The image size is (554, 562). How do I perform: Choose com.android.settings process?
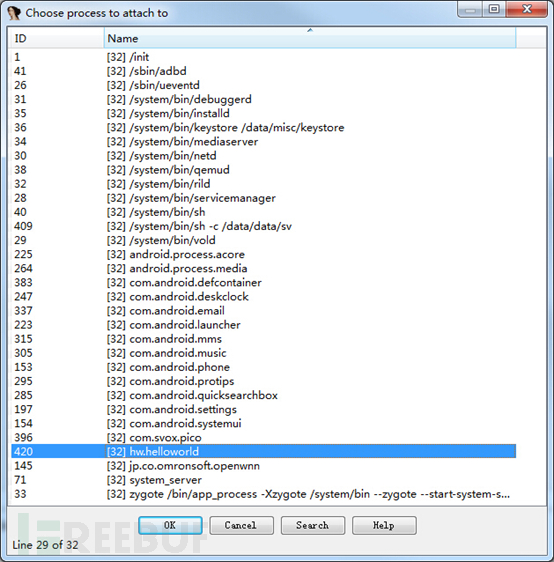click(x=263, y=409)
